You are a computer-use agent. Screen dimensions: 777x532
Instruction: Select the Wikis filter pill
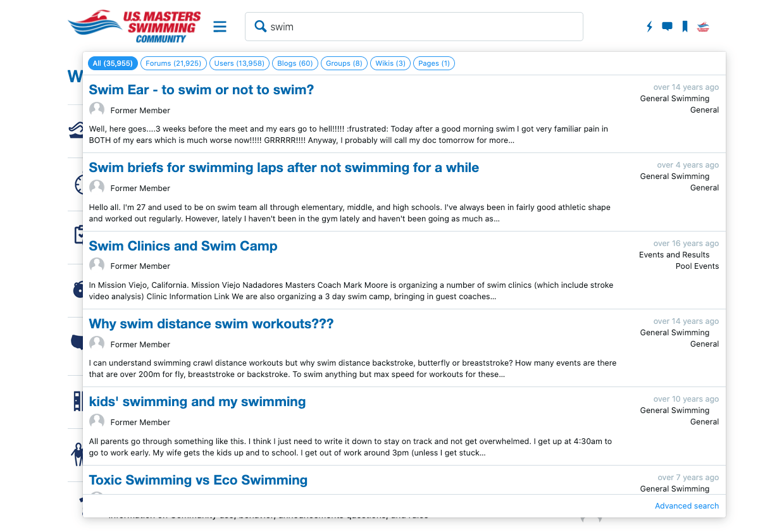pos(390,63)
